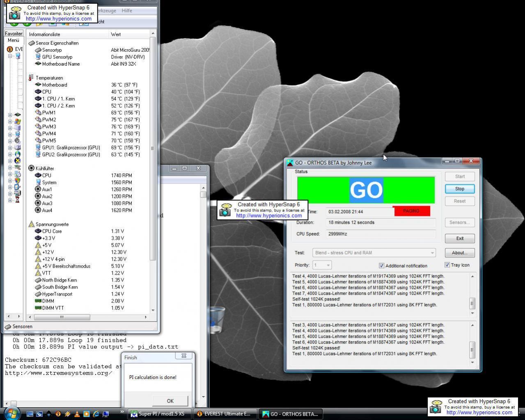The width and height of the screenshot is (525, 420).
Task: Select the Motherboard Name row
Action: click(88, 64)
